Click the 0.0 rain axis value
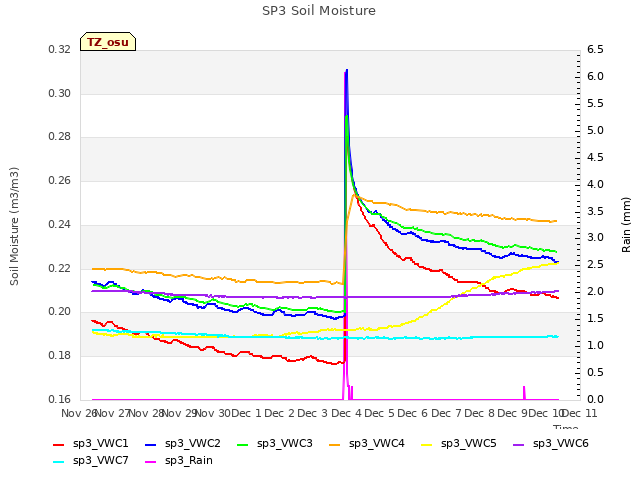Screen dimensions: 640x480 coord(595,399)
